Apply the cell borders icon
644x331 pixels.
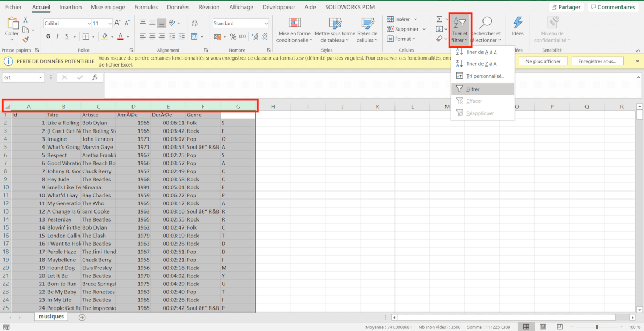86,36
